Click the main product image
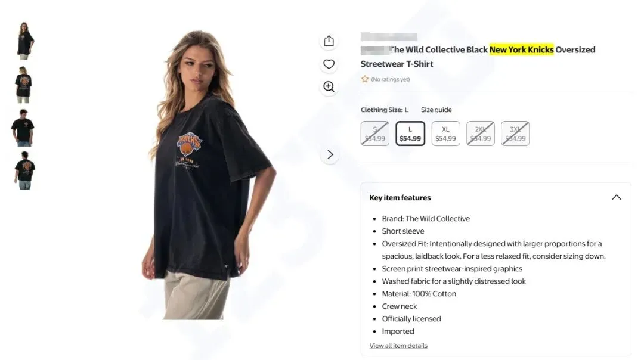 pyautogui.click(x=205, y=175)
